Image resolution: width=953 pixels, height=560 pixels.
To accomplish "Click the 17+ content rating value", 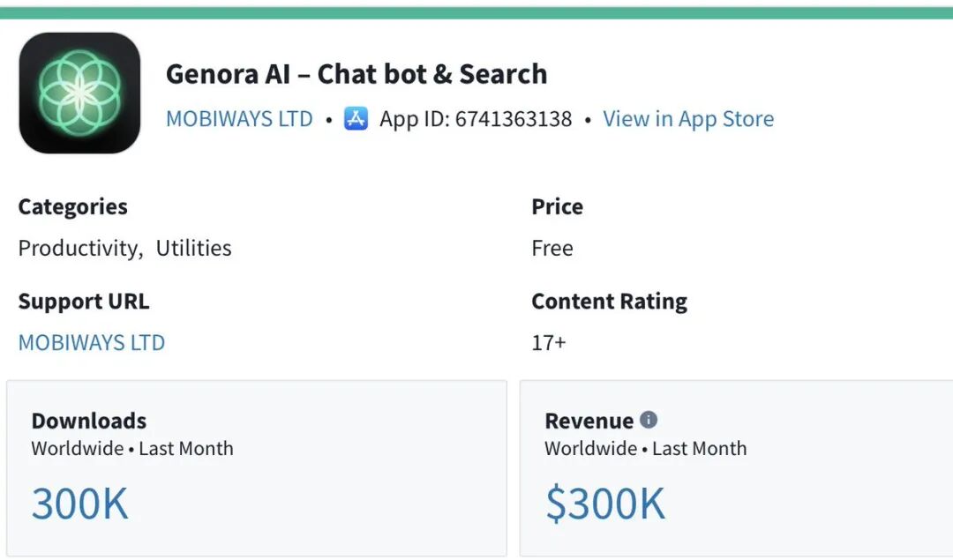I will point(549,342).
